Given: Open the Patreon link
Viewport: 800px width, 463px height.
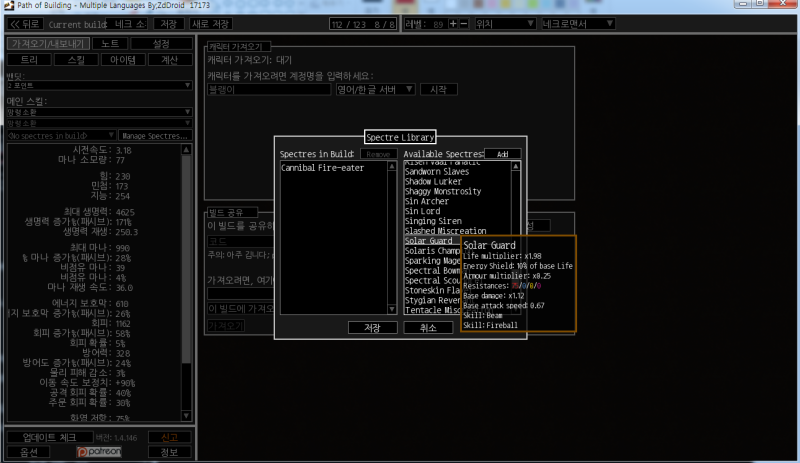Looking at the screenshot, I should pos(99,452).
